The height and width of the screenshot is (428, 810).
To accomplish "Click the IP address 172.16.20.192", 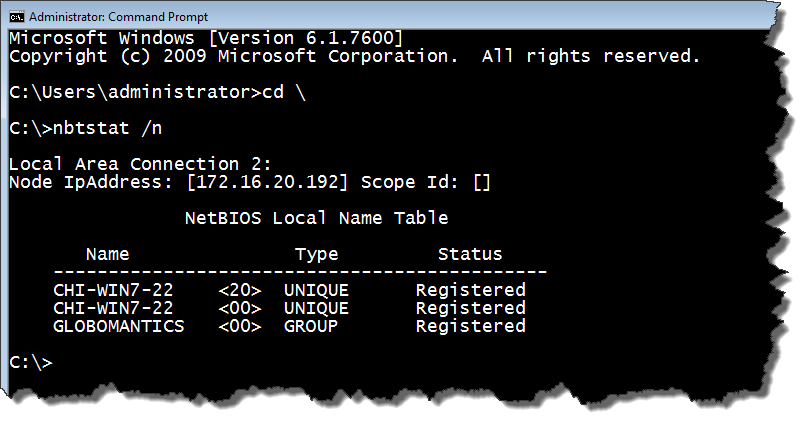I will pos(267,182).
